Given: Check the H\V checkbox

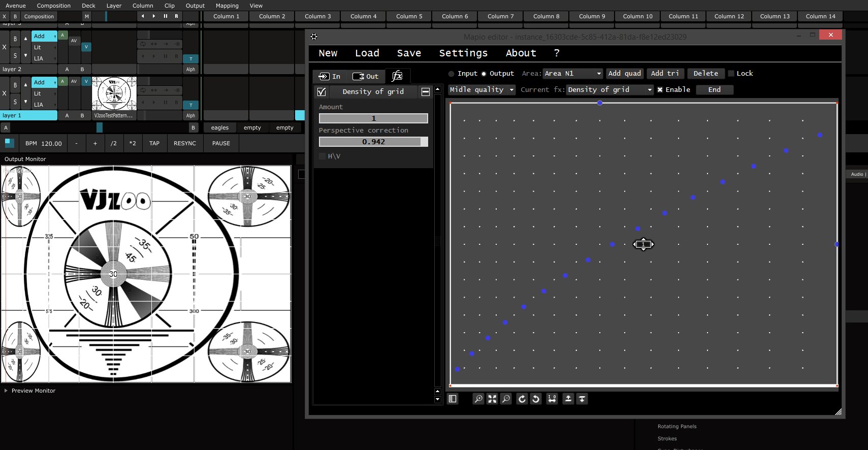Looking at the screenshot, I should [x=322, y=156].
